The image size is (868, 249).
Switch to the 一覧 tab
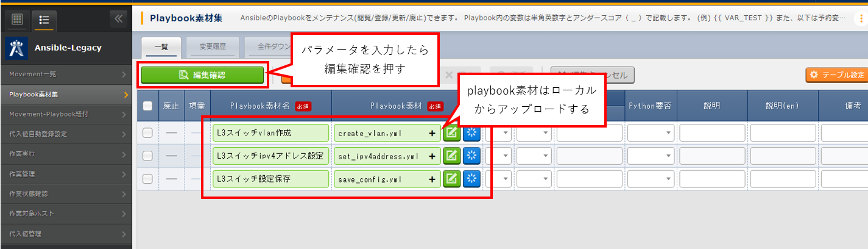[161, 46]
